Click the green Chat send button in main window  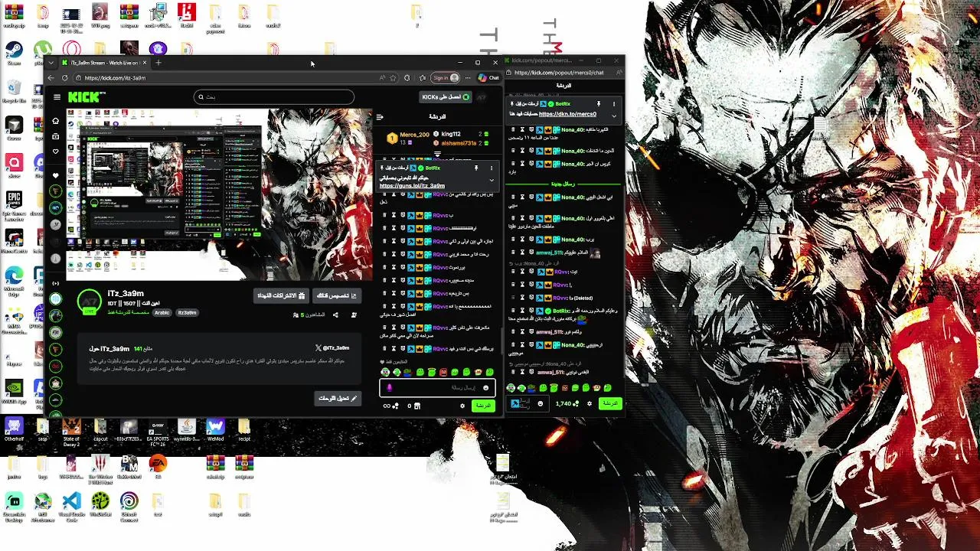pyautogui.click(x=482, y=405)
